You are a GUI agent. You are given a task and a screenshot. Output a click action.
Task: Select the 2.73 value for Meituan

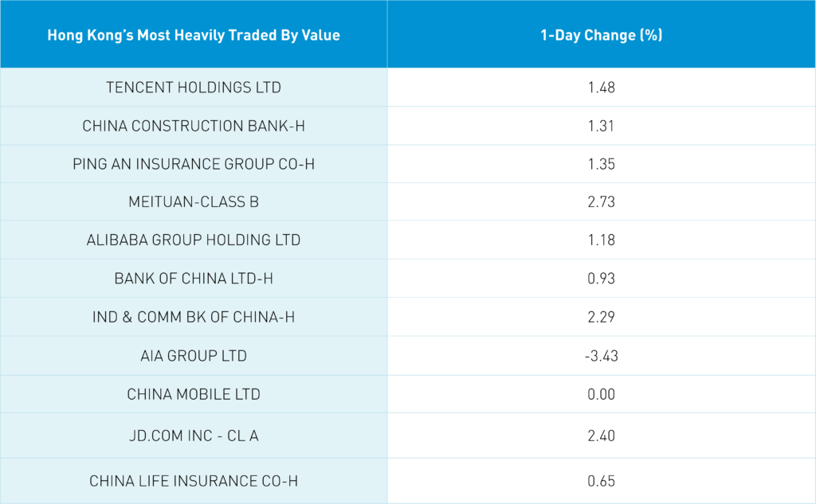click(x=601, y=202)
